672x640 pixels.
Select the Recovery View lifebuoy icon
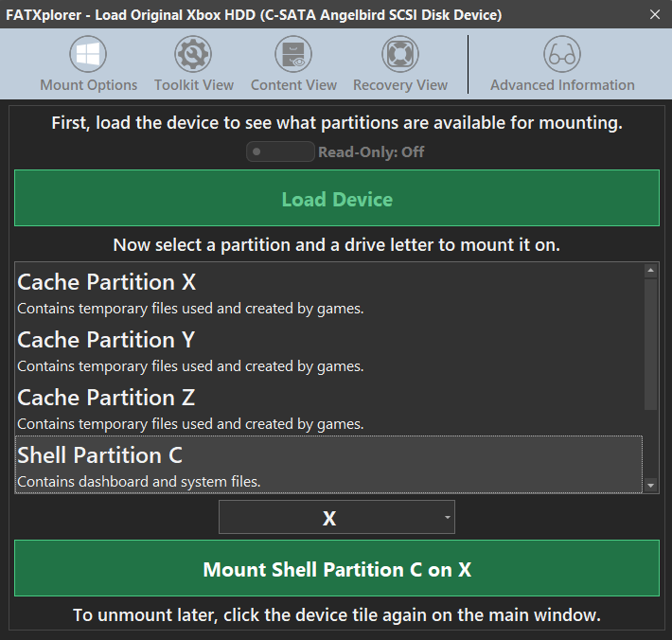(399, 55)
